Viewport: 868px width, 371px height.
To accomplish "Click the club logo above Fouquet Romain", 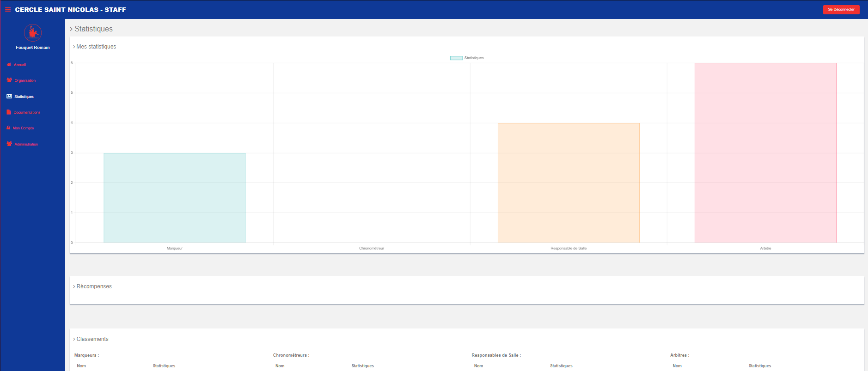I will tap(32, 33).
